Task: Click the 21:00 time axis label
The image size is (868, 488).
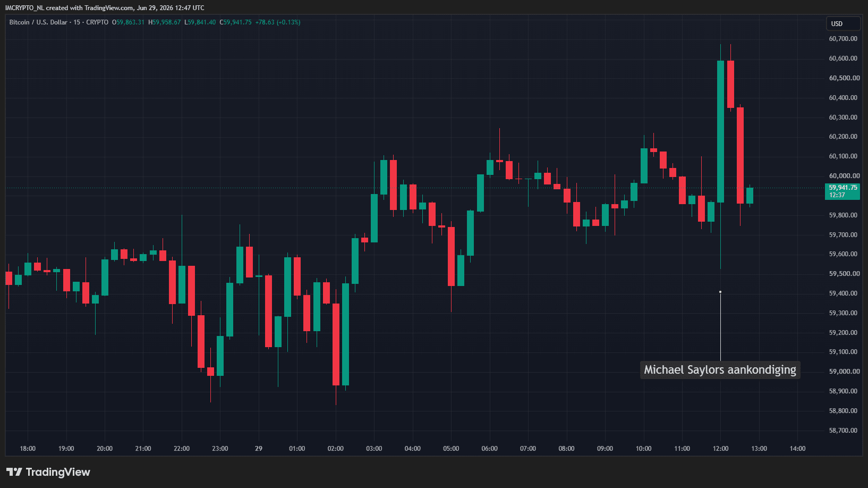Action: pos(143,449)
